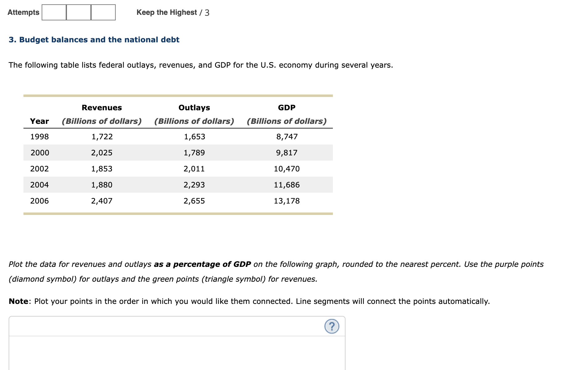Click the Attempts label
Viewport: 588px width, 370px height.
pyautogui.click(x=23, y=12)
